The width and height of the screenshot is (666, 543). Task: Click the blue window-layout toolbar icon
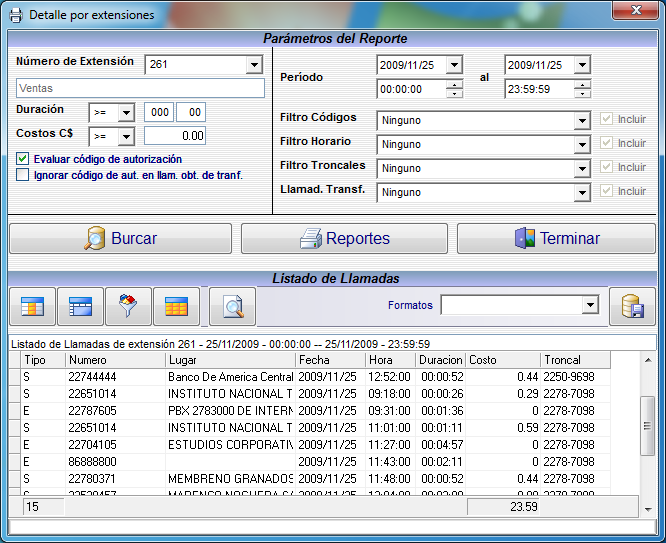click(x=80, y=306)
